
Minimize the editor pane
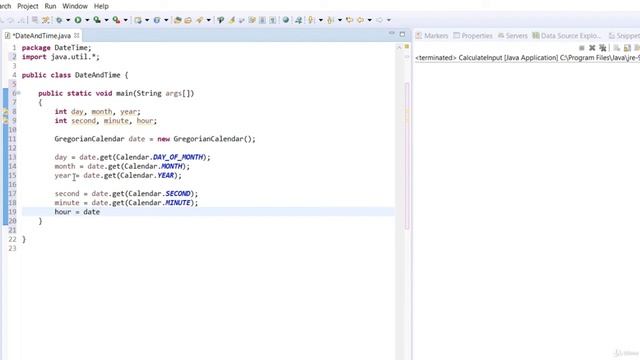pyautogui.click(x=391, y=33)
